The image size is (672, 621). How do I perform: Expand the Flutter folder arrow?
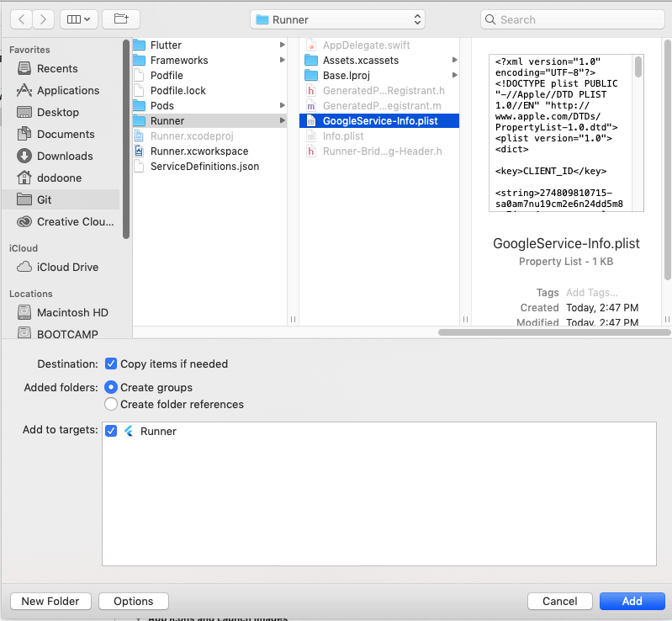click(x=282, y=45)
